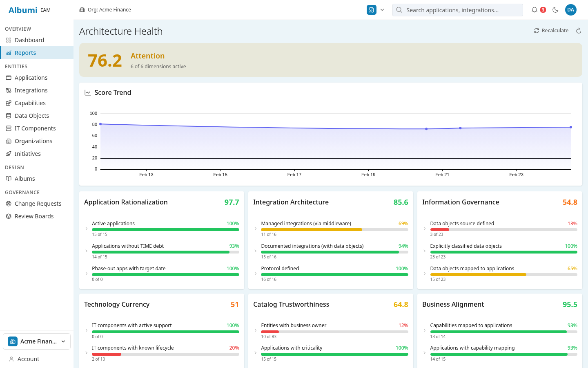Image resolution: width=588 pixels, height=368 pixels.
Task: Open the Acme Finance organization switcher
Action: 36,341
